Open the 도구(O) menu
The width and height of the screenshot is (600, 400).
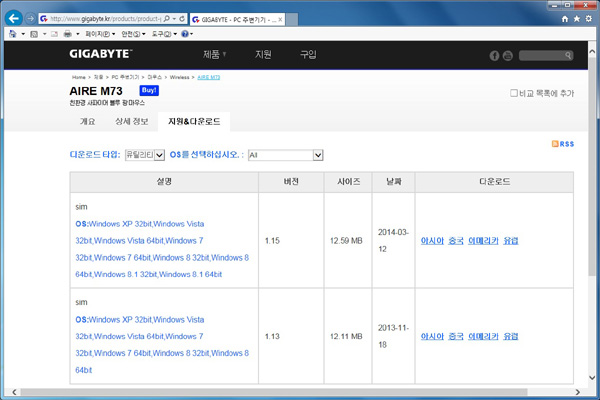[164, 34]
